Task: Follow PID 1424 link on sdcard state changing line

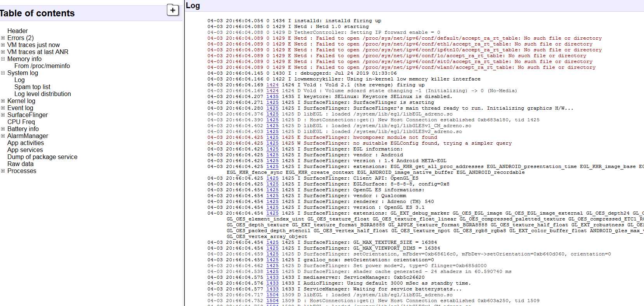Action: coord(273,91)
